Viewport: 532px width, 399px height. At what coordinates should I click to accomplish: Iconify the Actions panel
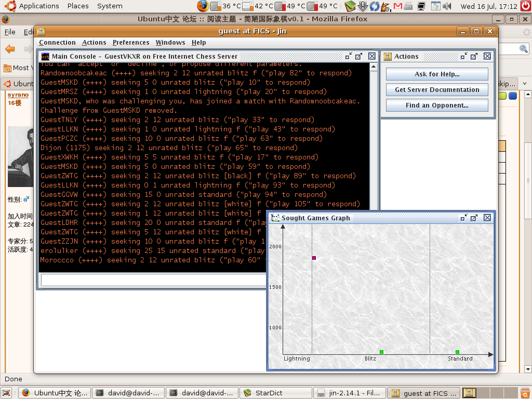[464, 56]
